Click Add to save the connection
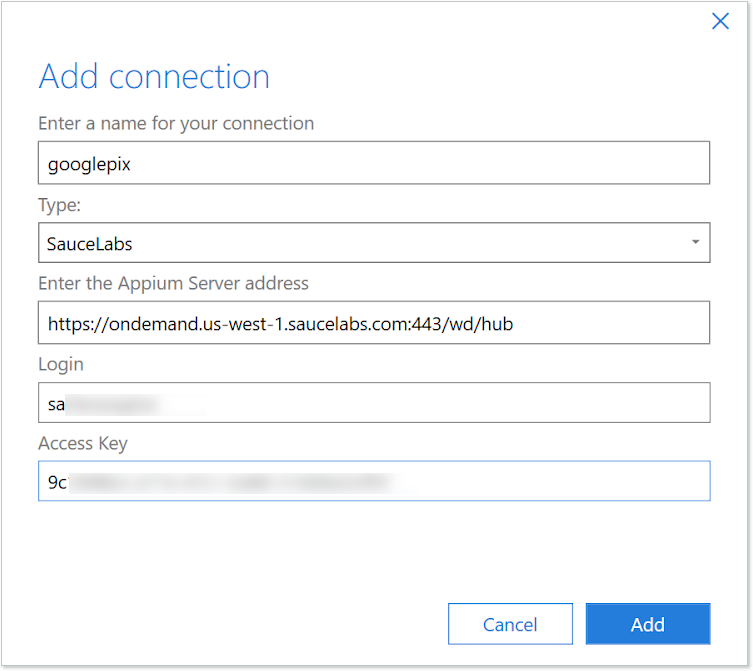The height and width of the screenshot is (671, 753). (x=647, y=624)
